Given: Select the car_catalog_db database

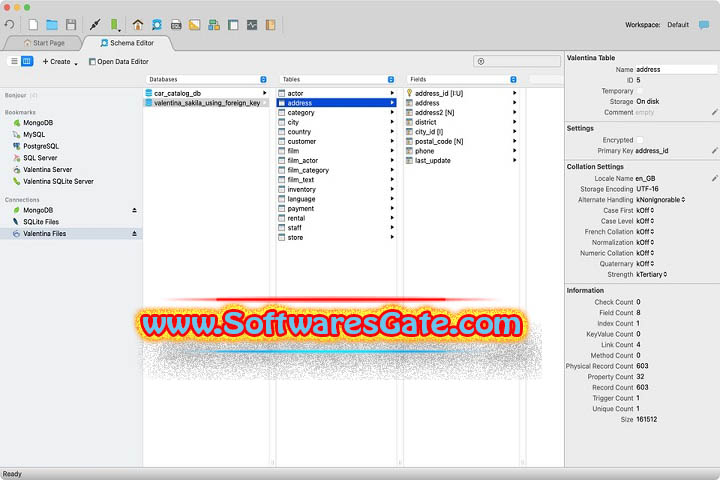Looking at the screenshot, I should pos(206,93).
